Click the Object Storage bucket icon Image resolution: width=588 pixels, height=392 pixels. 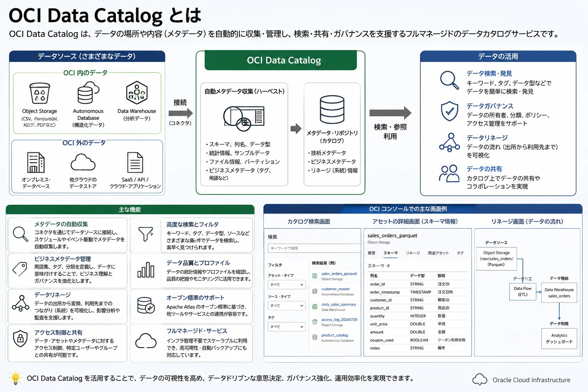40,93
